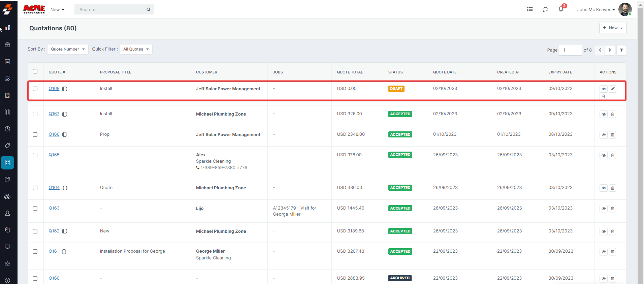This screenshot has height=284, width=644.
Task: Tick the checkbox for quote Q167
Action: (35, 114)
